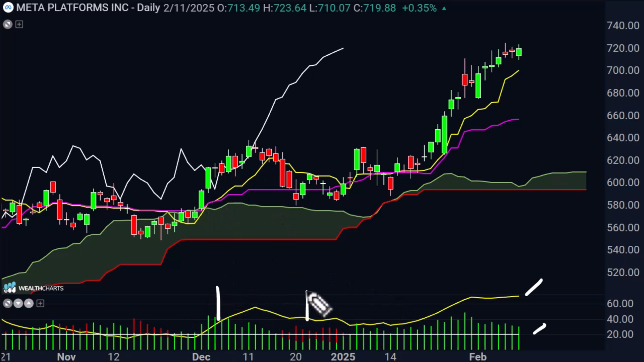Screen dimensions: 644x362
Task: Maximize the lower indicator pane
Action: (7, 303)
